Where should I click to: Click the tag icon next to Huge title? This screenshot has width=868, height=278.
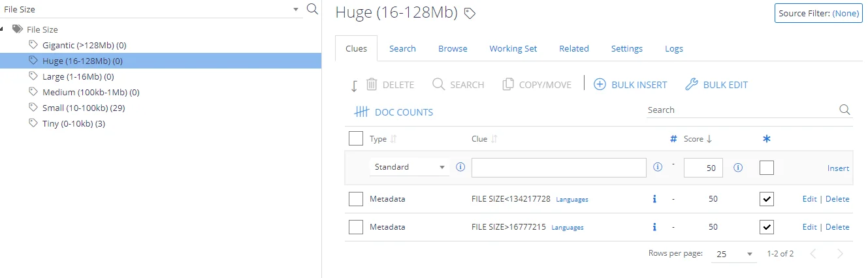(x=469, y=13)
